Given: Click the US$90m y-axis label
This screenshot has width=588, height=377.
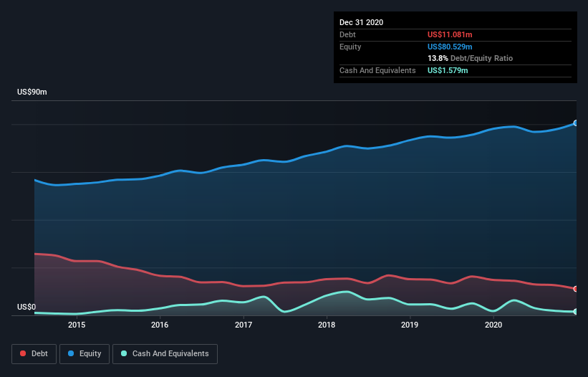Looking at the screenshot, I should (x=32, y=92).
